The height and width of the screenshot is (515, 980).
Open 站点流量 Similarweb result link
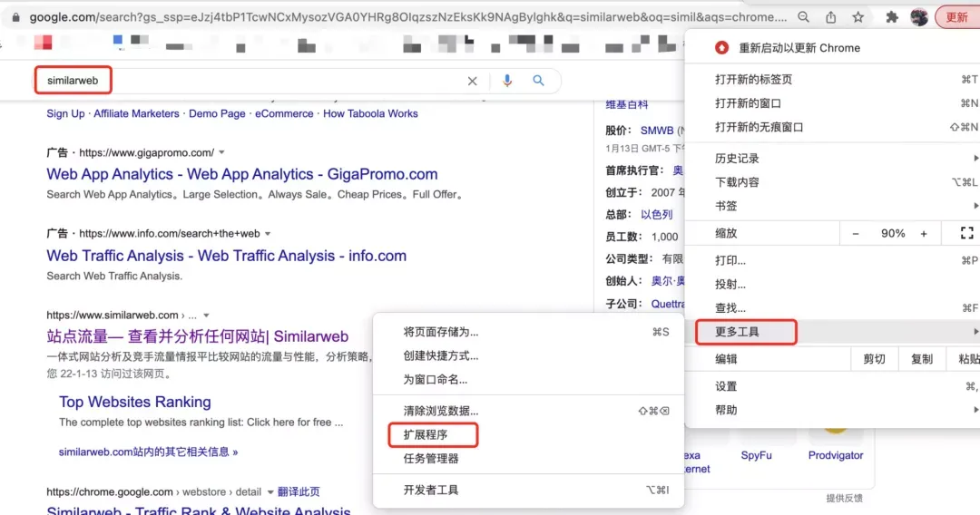(x=198, y=336)
